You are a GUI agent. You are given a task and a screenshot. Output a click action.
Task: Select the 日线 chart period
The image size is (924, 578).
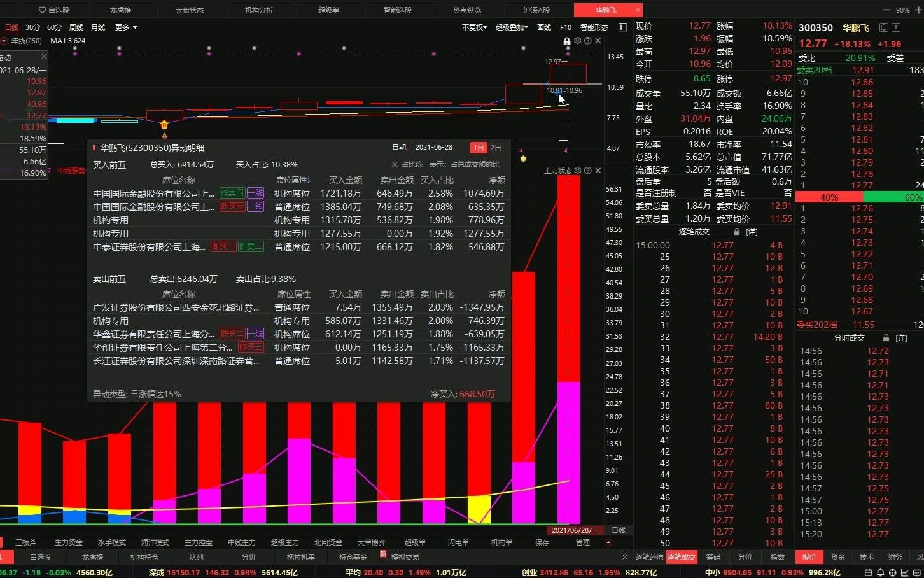11,27
